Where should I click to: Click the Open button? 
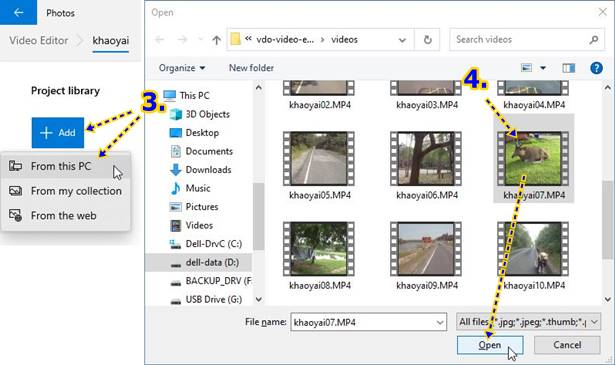pos(489,345)
